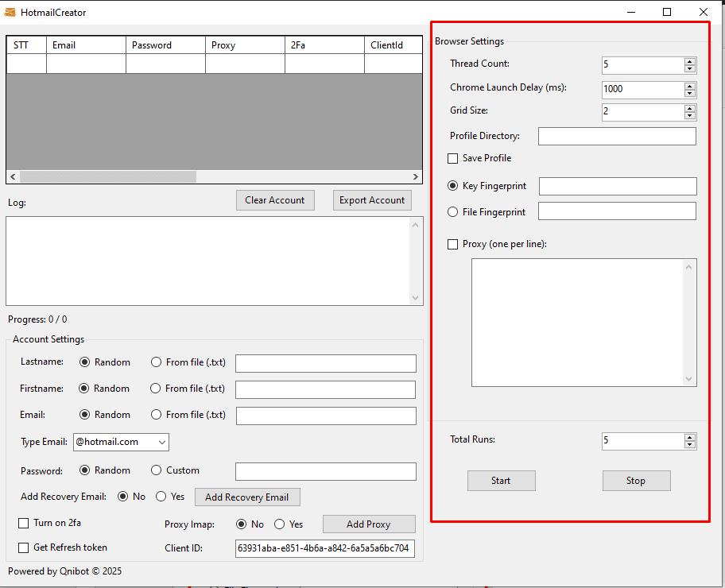Screen dimensions: 725x588
Task: Select Random password option
Action: click(84, 470)
